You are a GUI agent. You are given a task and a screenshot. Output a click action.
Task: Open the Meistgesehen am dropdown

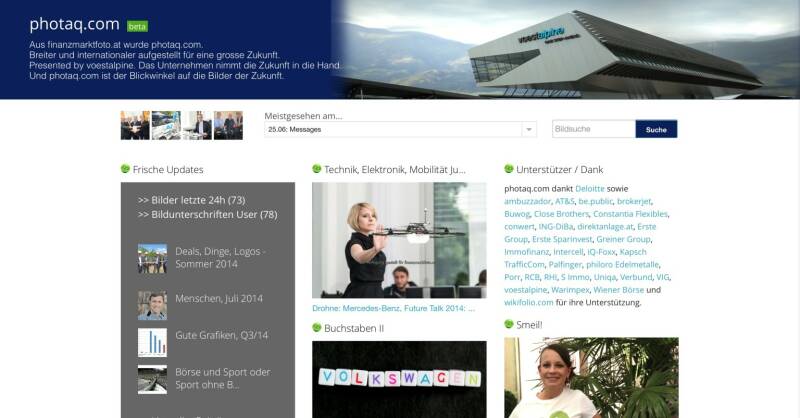pos(401,130)
